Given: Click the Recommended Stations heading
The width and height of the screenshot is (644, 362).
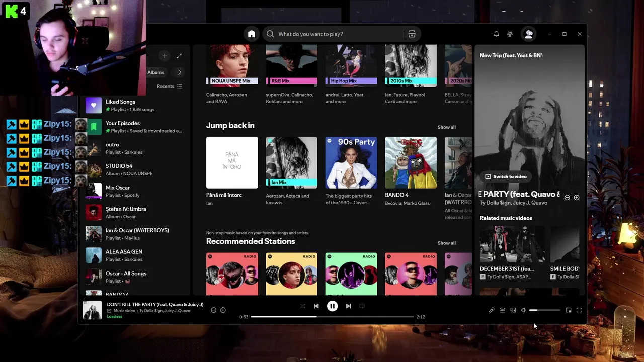Looking at the screenshot, I should [251, 241].
